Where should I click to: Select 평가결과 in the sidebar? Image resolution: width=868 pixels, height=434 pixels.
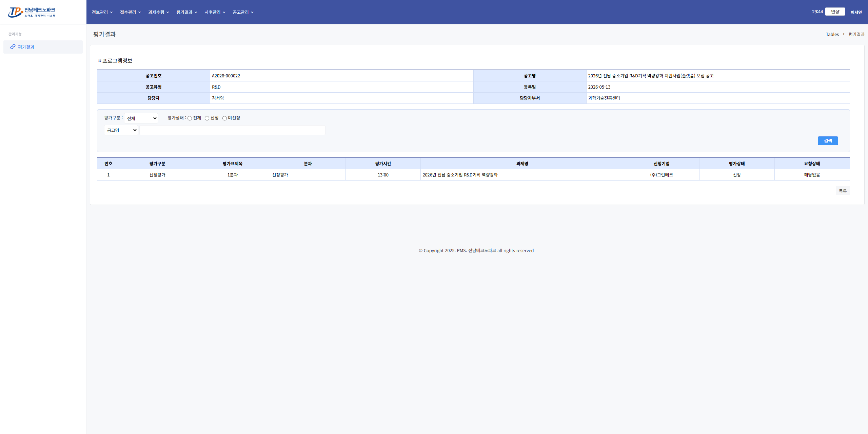point(43,47)
